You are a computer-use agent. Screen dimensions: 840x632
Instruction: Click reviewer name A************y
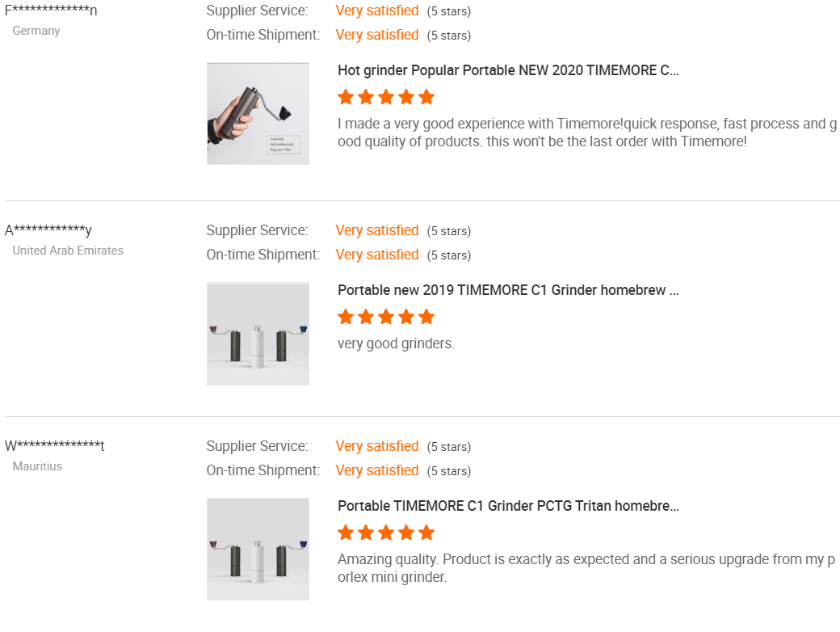point(48,230)
